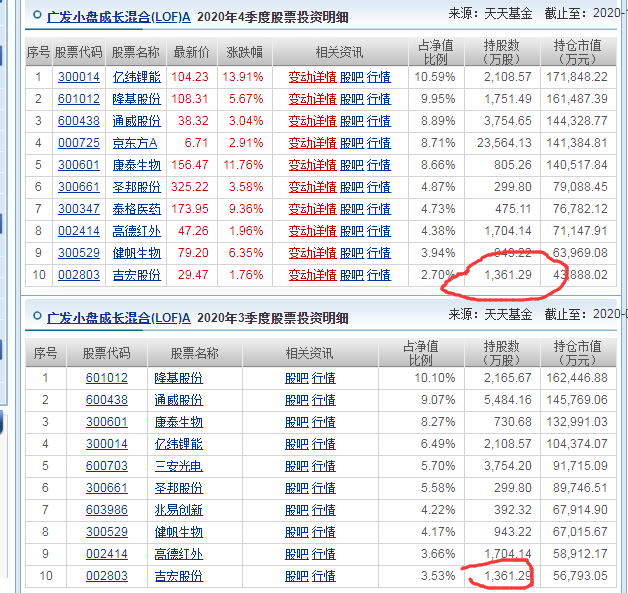Viewport: 628px width, 593px height.
Task: Open stock code 600438 in the Q3 table
Action: point(107,400)
